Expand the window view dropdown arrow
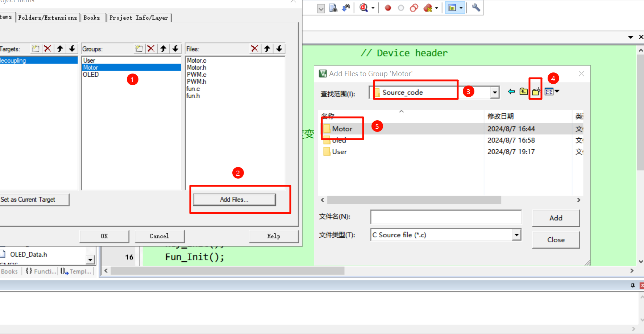The width and height of the screenshot is (644, 334). point(461,8)
